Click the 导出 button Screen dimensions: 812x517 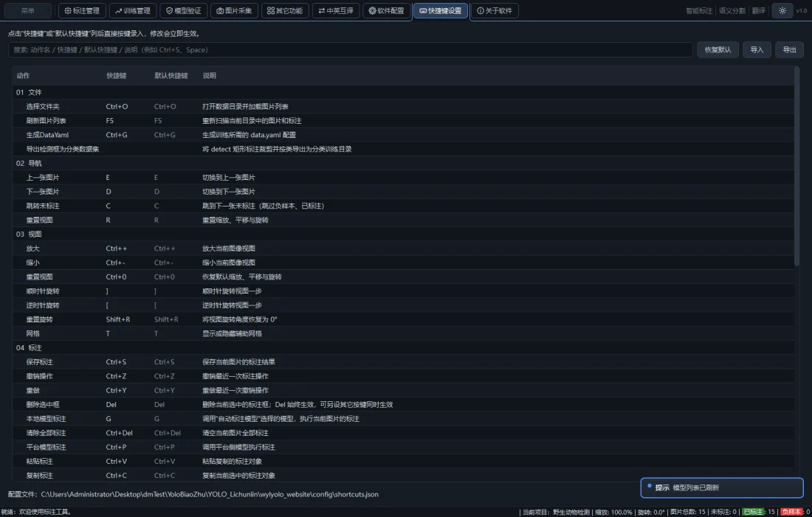pos(789,49)
